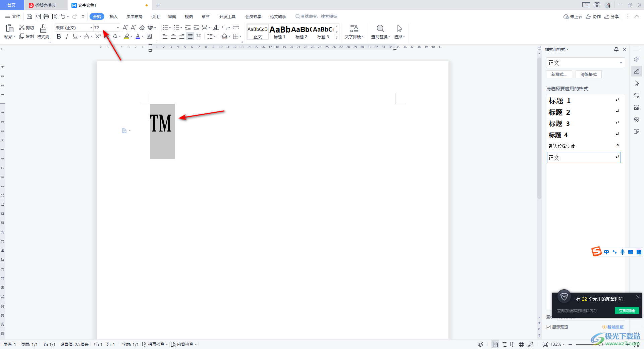Switch to the 引用 references tab

pyautogui.click(x=155, y=16)
